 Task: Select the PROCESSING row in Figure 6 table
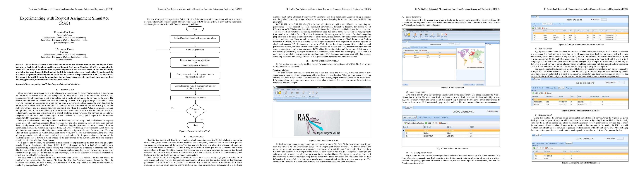point(538,102)
